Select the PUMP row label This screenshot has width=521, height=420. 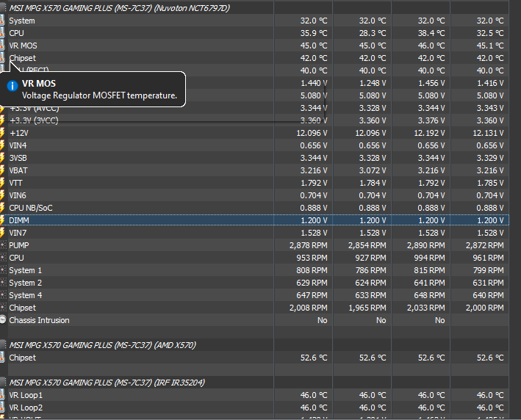coord(19,245)
